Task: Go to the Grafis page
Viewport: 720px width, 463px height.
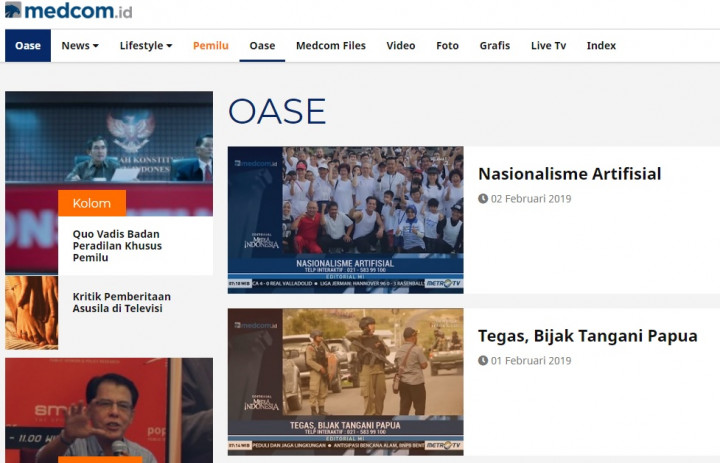Action: click(495, 46)
